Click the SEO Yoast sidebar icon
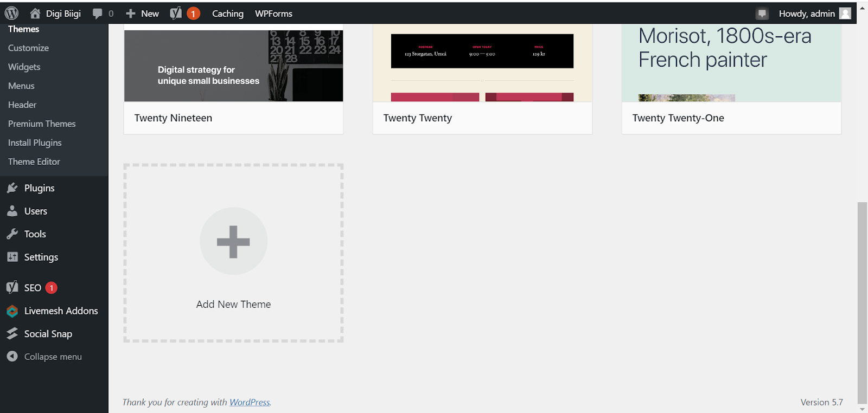The height and width of the screenshot is (413, 868). pyautogui.click(x=12, y=287)
